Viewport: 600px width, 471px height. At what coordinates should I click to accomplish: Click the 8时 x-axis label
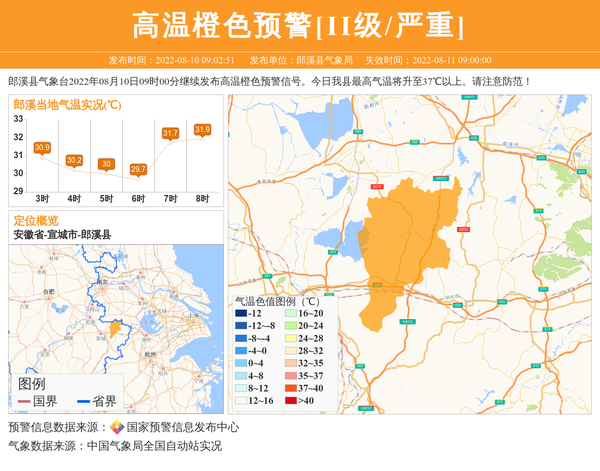(202, 199)
